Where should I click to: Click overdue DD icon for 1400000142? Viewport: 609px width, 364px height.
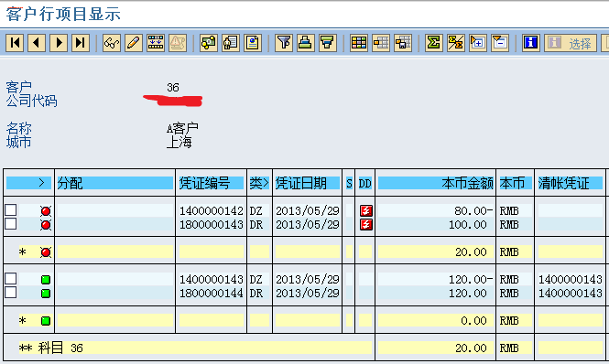point(365,210)
